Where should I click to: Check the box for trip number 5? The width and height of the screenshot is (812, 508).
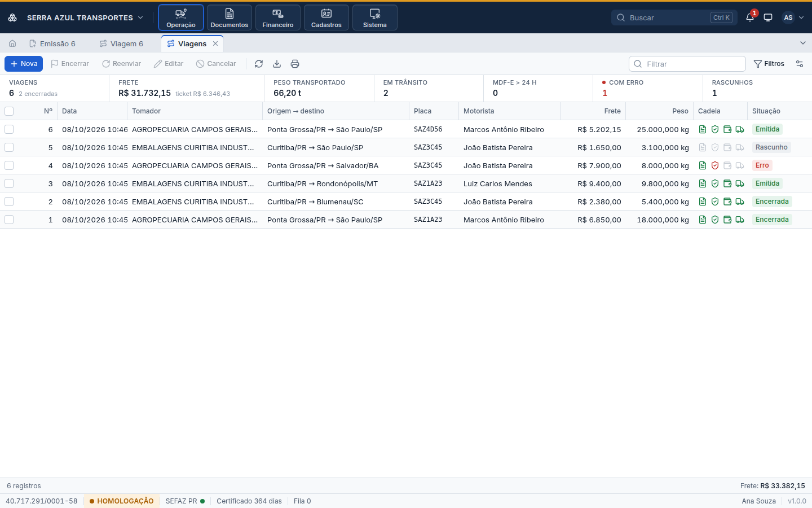[x=9, y=147]
